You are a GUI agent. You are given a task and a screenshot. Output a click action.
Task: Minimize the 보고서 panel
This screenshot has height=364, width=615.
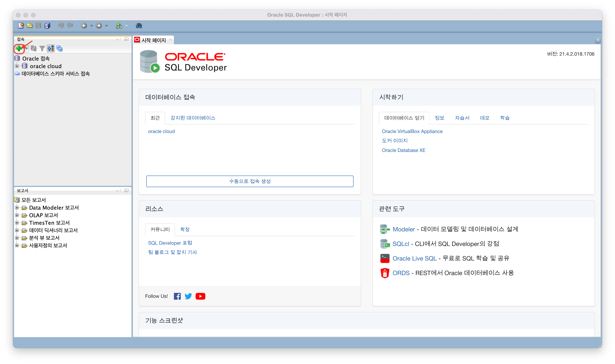coord(127,191)
